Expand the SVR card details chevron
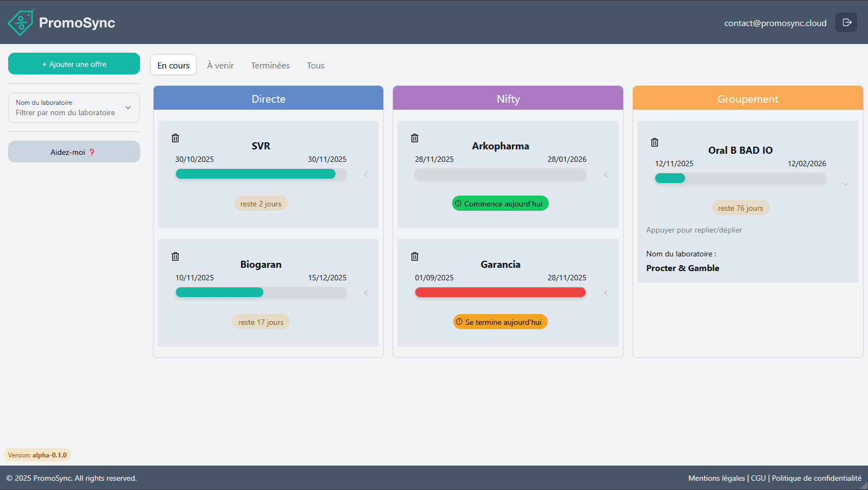This screenshot has height=490, width=868. (366, 174)
